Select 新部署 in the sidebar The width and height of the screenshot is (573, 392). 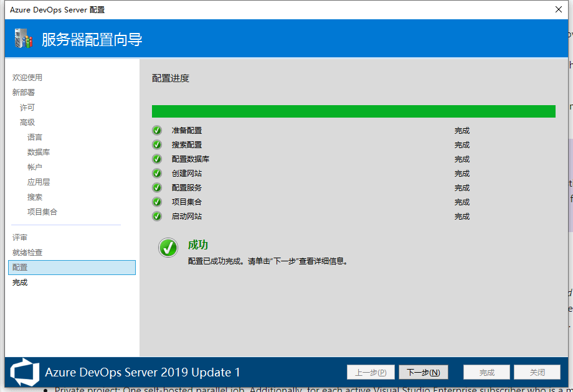pos(24,93)
